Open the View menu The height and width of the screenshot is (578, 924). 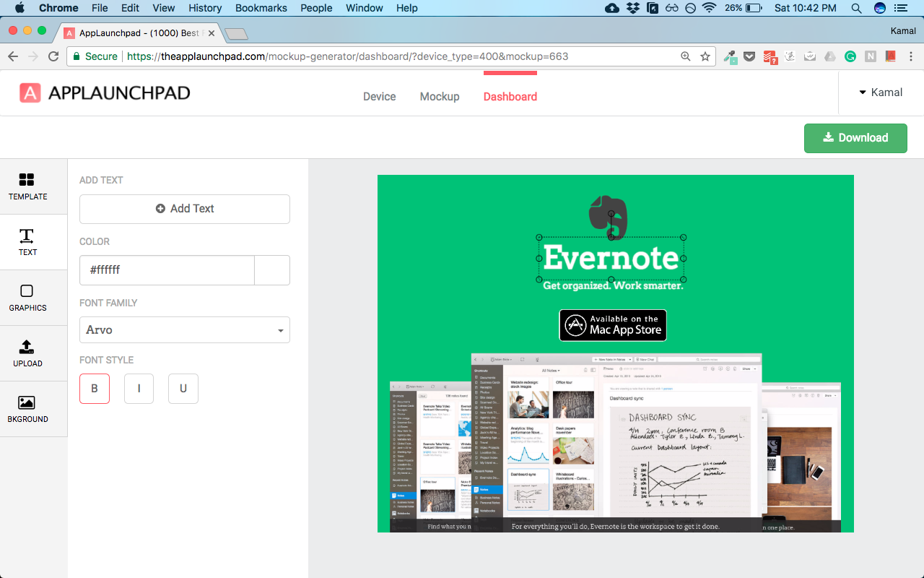pos(164,8)
